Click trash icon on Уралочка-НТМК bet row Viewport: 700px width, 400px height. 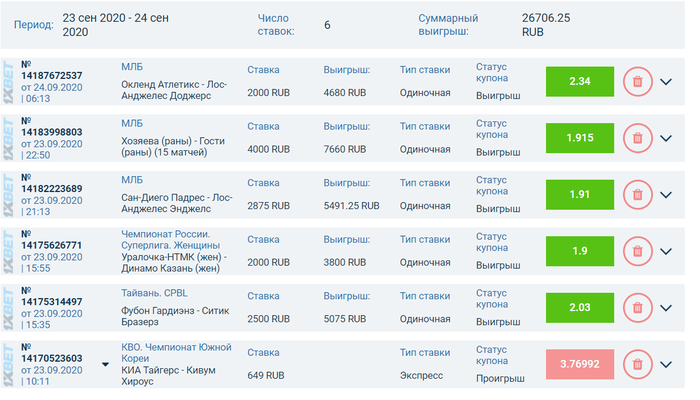tap(638, 251)
